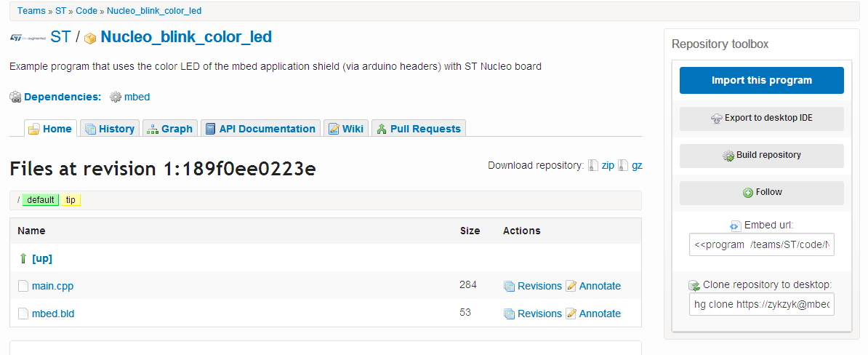Click the Dependencies icon
Screen dimensions: 868x355
(x=15, y=97)
